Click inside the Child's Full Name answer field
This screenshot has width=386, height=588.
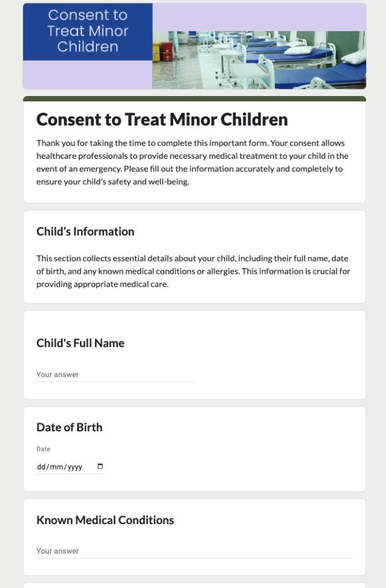115,375
